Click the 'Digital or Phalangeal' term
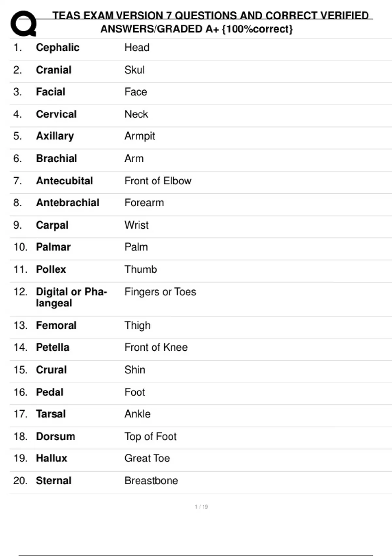 (x=71, y=297)
